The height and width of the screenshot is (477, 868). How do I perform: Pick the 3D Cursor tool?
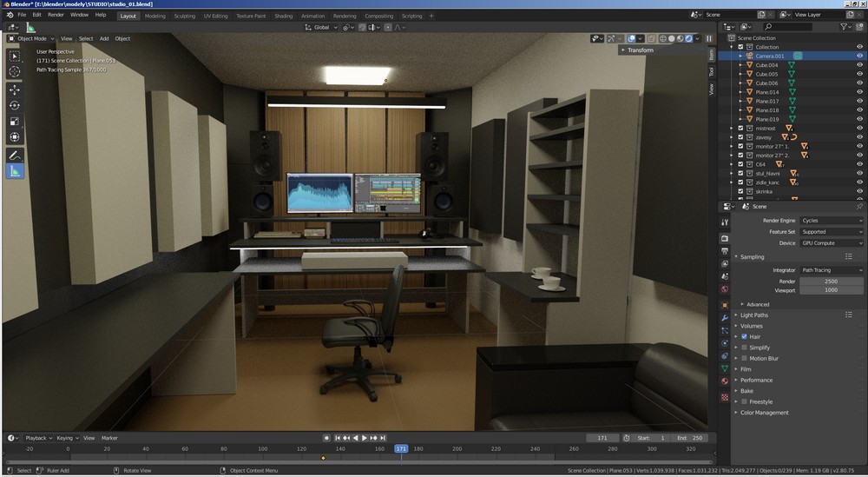[15, 71]
